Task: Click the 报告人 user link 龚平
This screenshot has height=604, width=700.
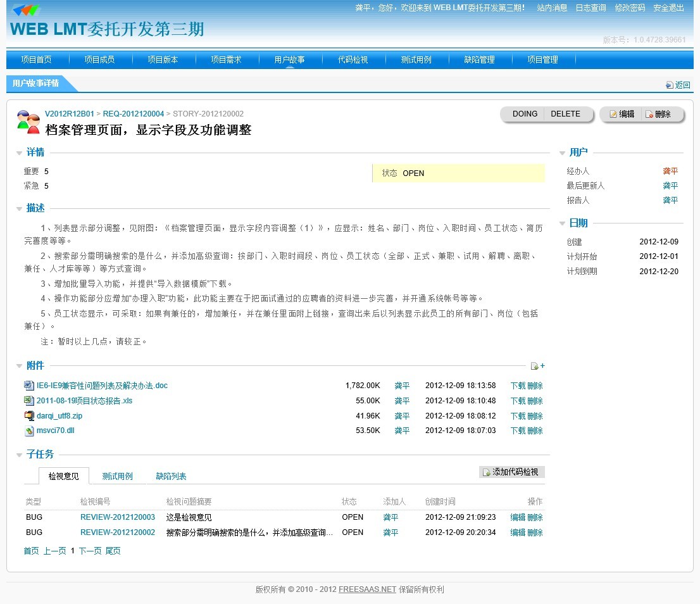Action: (x=670, y=201)
